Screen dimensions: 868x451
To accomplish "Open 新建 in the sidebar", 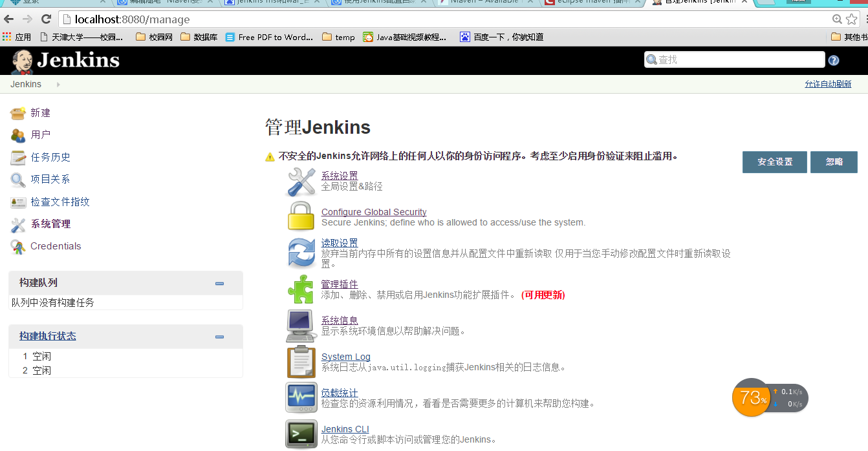I will (x=40, y=113).
